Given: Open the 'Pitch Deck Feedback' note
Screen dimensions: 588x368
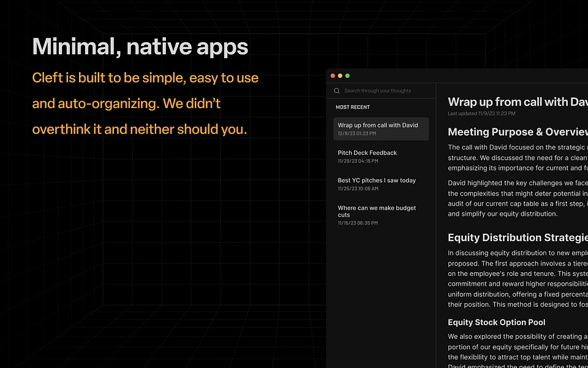Looking at the screenshot, I should coord(381,156).
